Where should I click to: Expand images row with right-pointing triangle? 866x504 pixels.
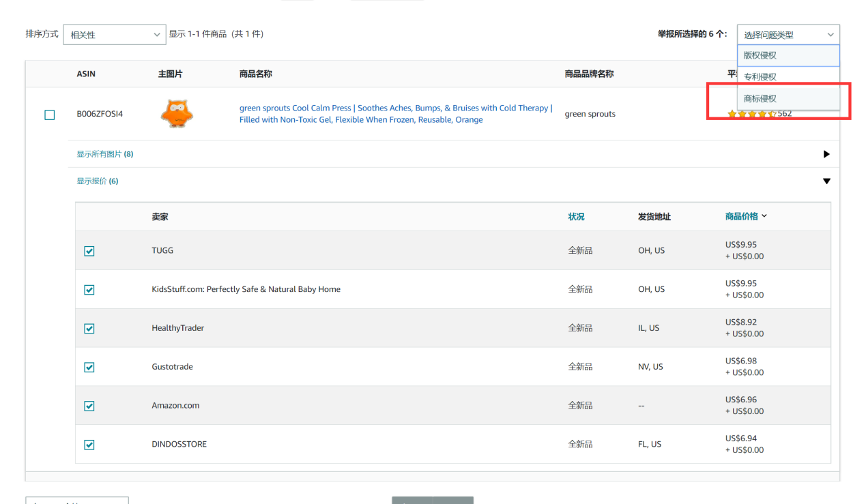point(826,154)
